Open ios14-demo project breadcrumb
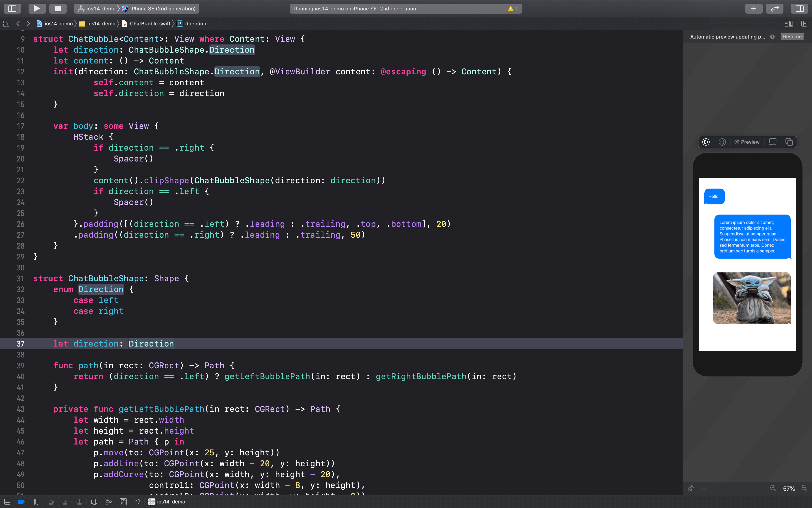The width and height of the screenshot is (812, 508). coord(55,24)
